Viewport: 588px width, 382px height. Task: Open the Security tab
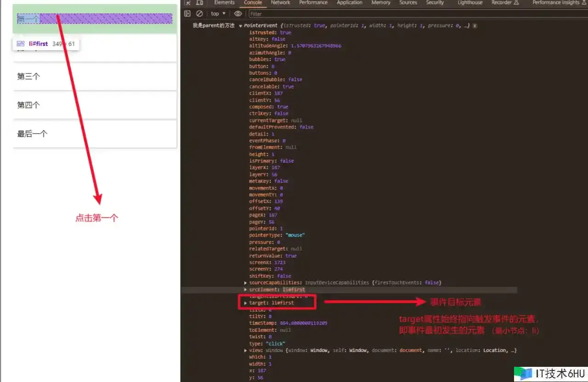pos(435,2)
